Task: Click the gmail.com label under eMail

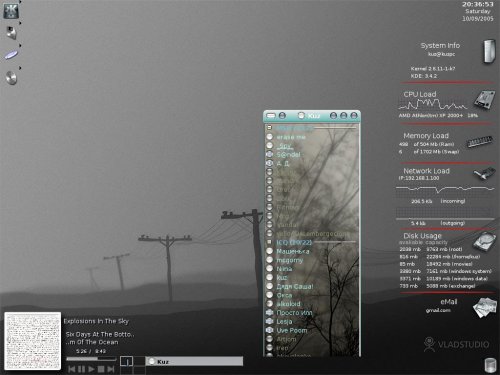Action: (438, 310)
